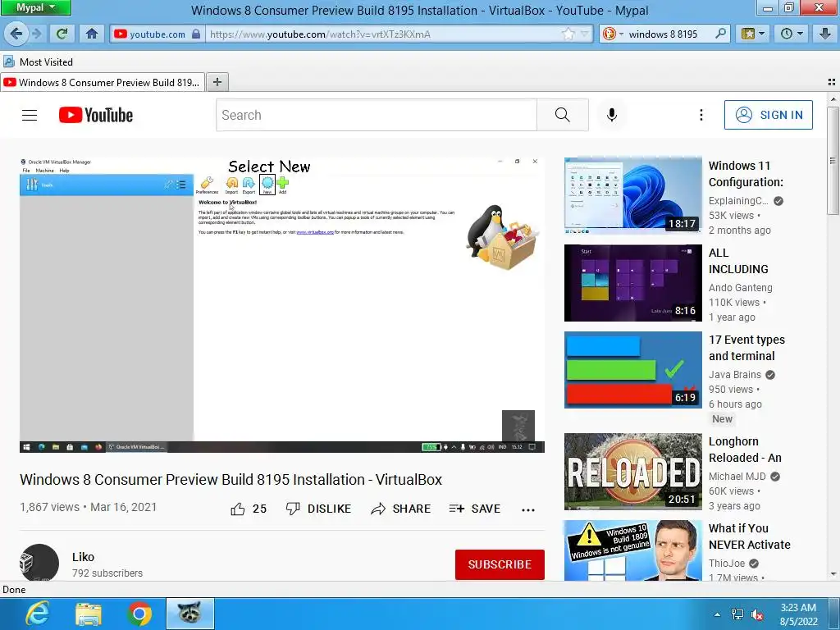Open the Mypal application menu button

pos(35,7)
